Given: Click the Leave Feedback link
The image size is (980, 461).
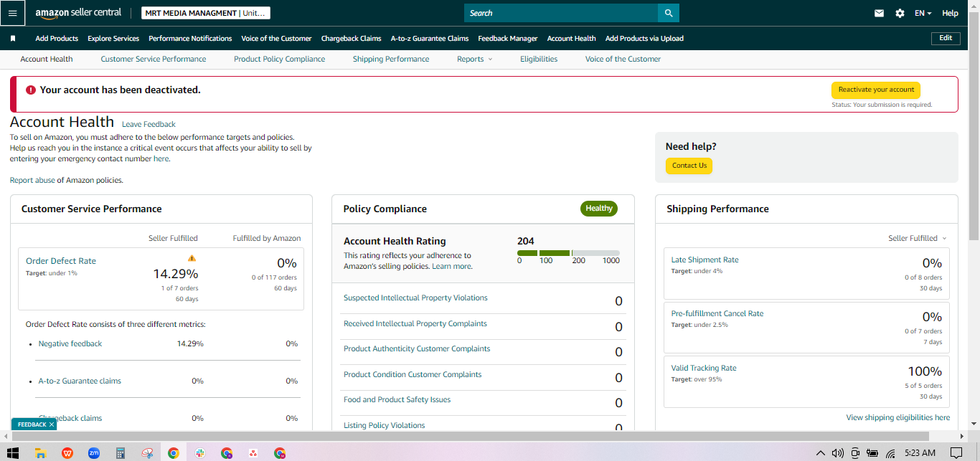Looking at the screenshot, I should 149,124.
